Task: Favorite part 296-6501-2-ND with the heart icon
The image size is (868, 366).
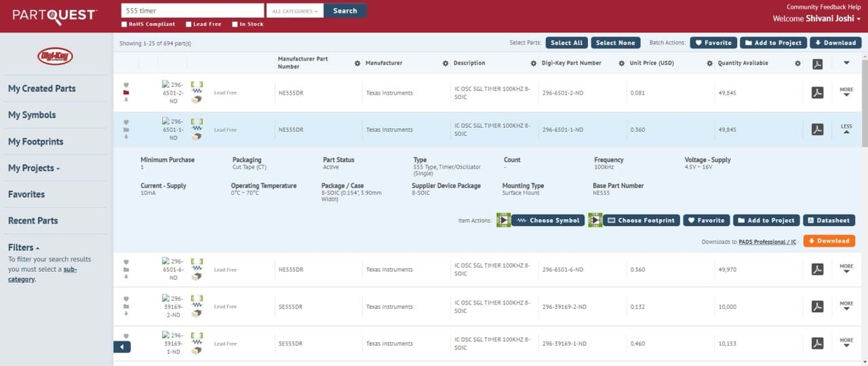Action: (x=126, y=86)
